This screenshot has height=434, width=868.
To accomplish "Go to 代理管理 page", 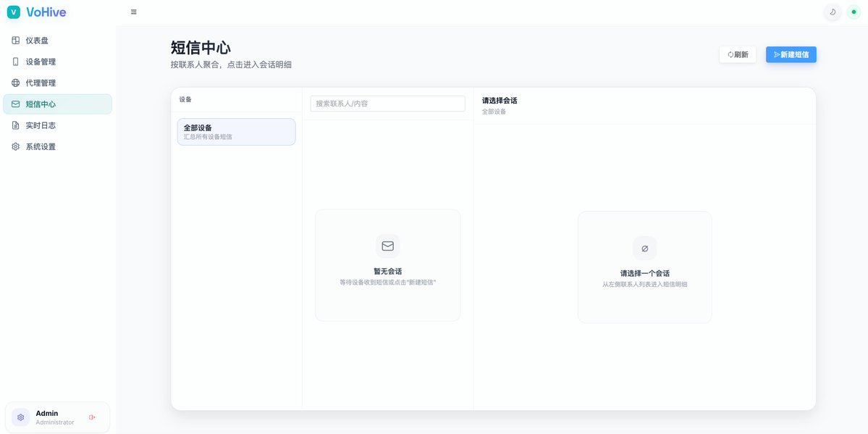I will tap(58, 83).
